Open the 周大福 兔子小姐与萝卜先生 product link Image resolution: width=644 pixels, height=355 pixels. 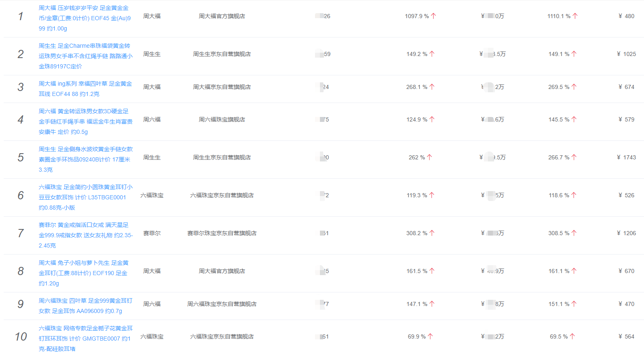tap(84, 273)
